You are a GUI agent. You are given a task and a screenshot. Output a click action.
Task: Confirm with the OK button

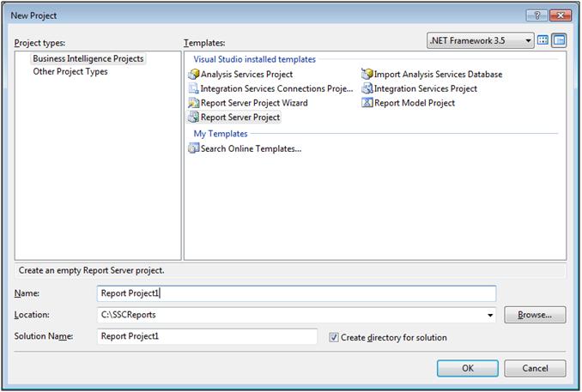tap(467, 368)
